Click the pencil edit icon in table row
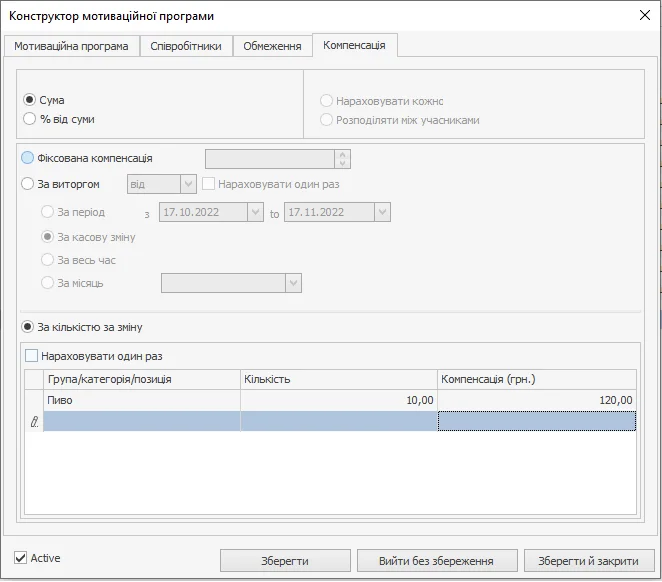The height and width of the screenshot is (582, 662). (34, 422)
